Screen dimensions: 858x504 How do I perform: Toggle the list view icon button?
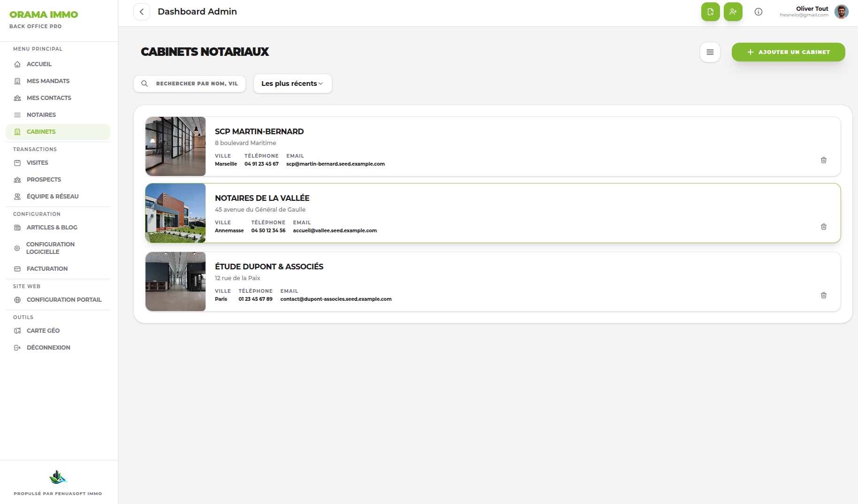710,52
